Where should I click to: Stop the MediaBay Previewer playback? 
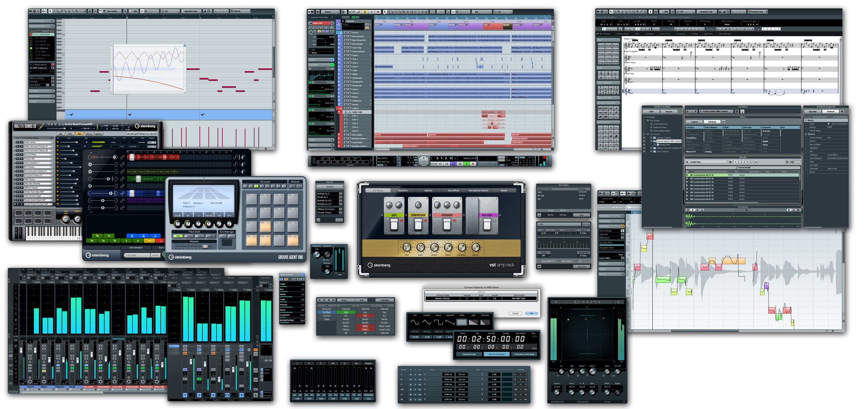693,210
